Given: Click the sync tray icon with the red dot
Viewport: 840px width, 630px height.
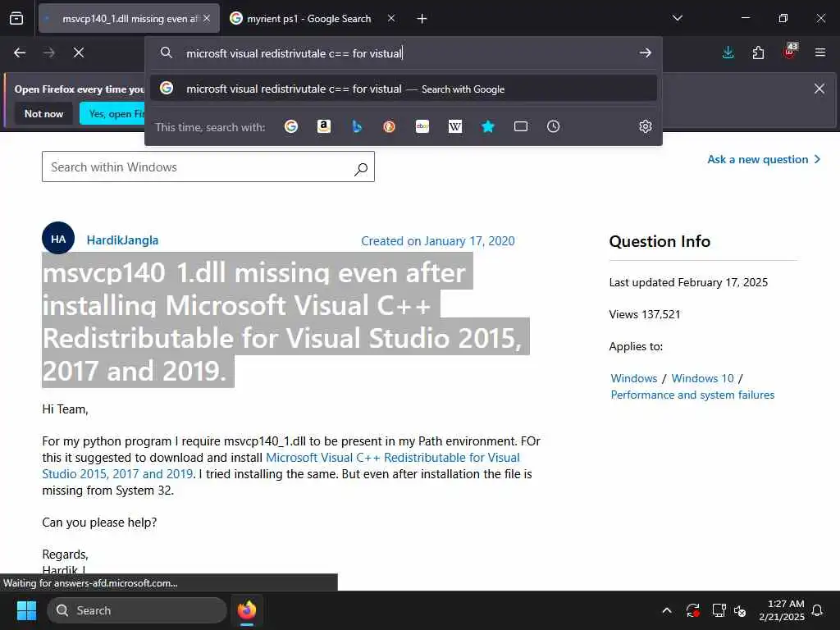Looking at the screenshot, I should 692,610.
